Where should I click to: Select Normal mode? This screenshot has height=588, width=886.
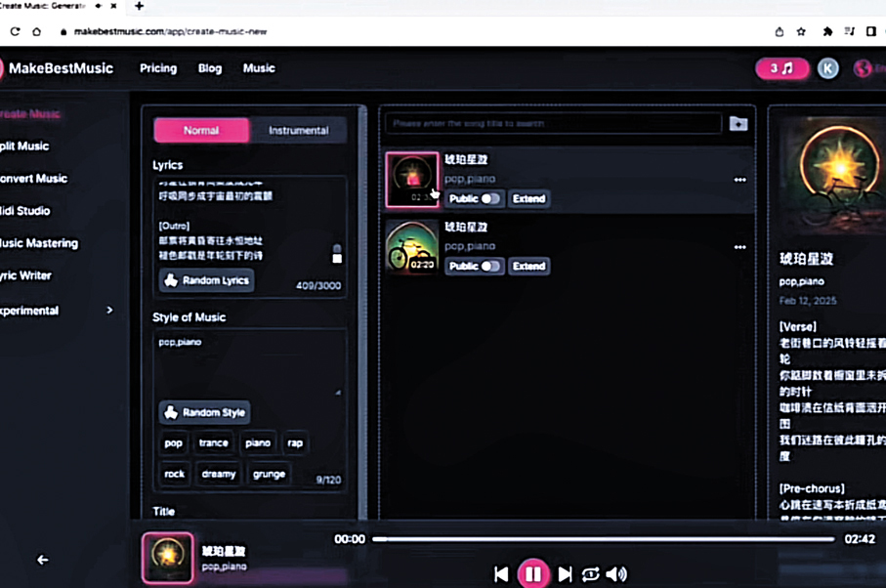(x=201, y=131)
